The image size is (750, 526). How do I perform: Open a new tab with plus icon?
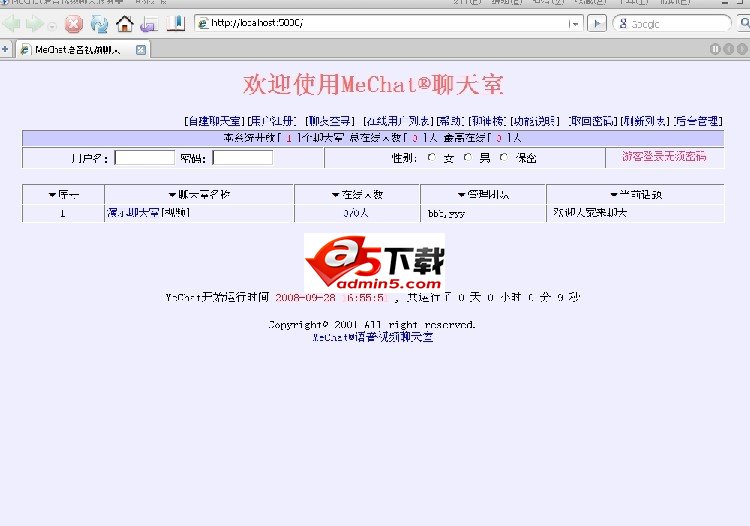pyautogui.click(x=5, y=49)
